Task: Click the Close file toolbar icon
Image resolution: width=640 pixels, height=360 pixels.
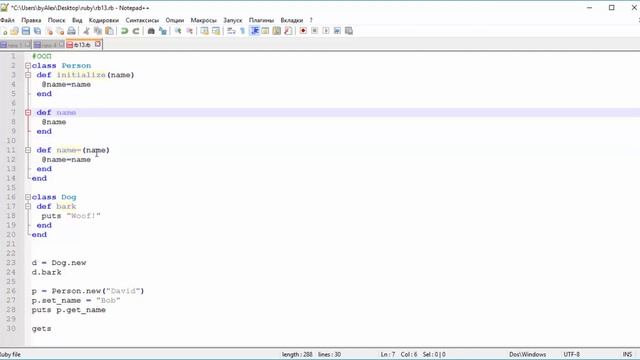Action: [x=49, y=31]
